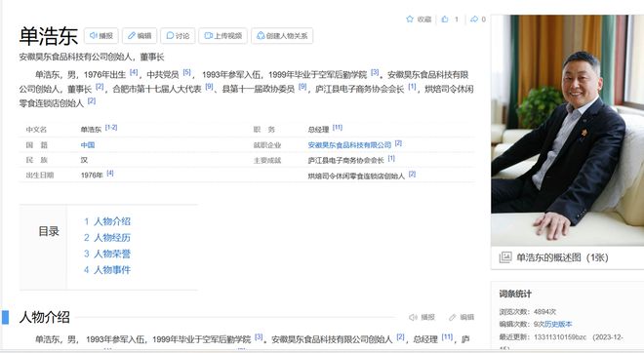Open 创建人物关系 relationship button
644x353 pixels.
(x=282, y=36)
